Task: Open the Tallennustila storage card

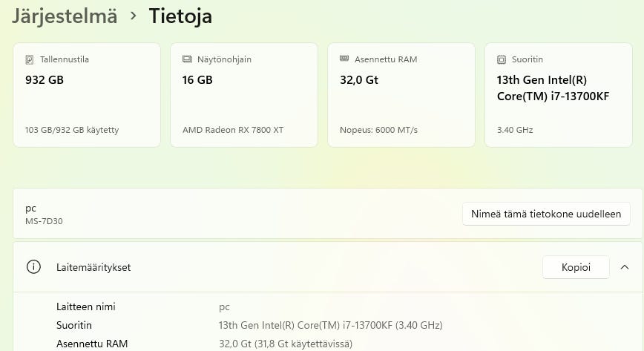Action: [x=87, y=95]
